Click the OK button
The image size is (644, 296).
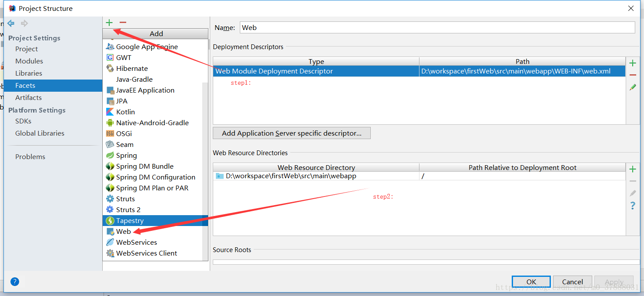pos(531,282)
